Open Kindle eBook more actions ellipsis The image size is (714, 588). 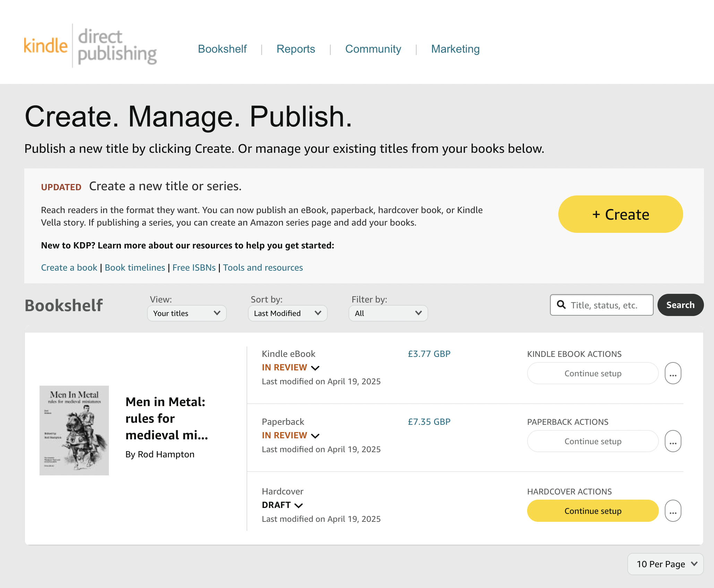pyautogui.click(x=673, y=374)
